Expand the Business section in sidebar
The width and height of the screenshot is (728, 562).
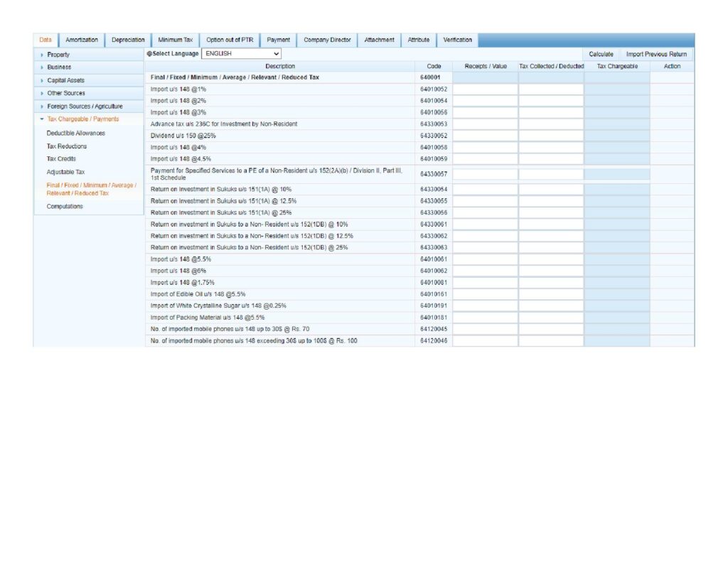(x=59, y=67)
